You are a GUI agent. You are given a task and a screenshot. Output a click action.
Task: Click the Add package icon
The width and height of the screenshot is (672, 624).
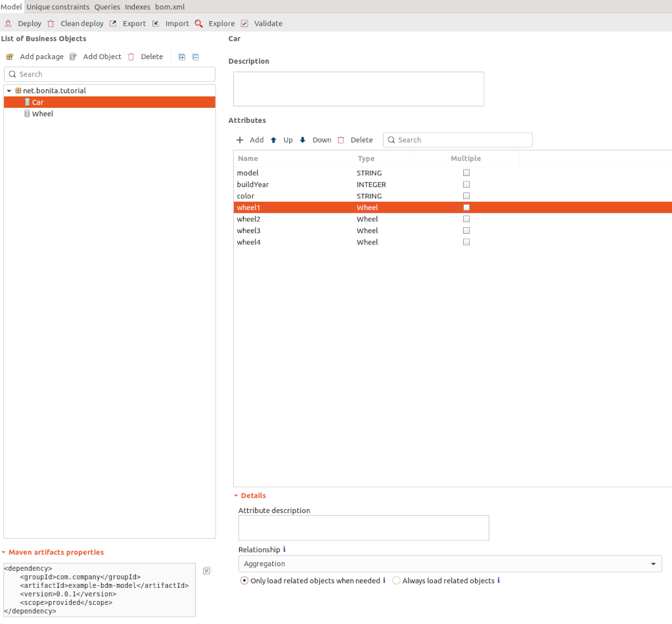(10, 56)
